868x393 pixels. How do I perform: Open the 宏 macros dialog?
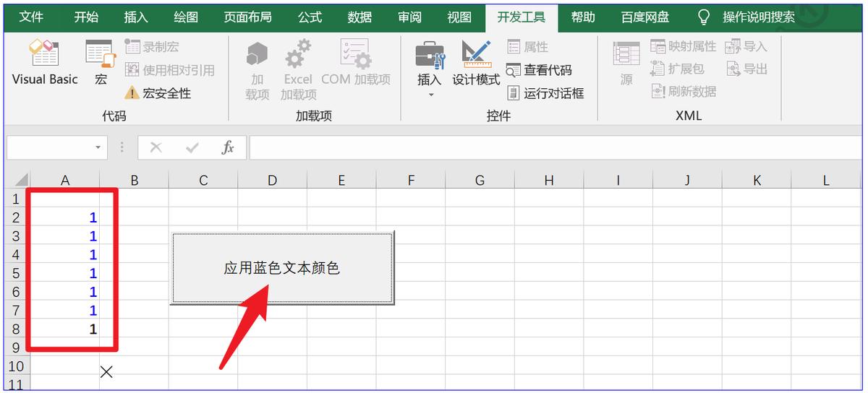(x=101, y=63)
